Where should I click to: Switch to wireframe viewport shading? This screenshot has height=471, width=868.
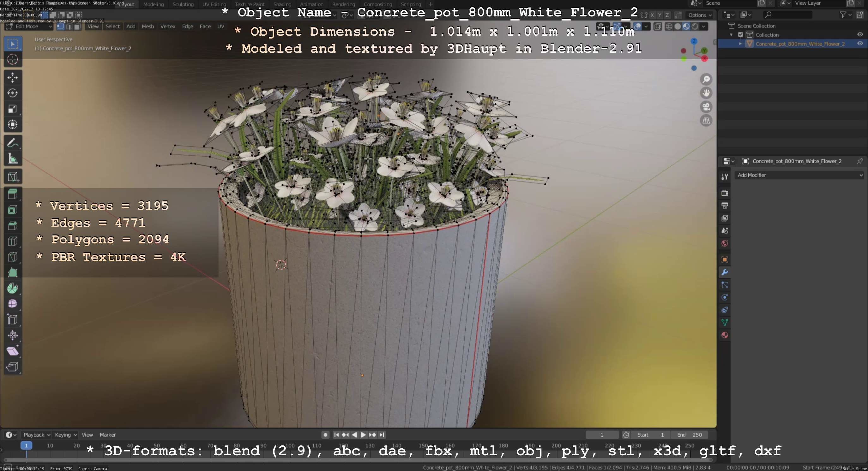point(669,27)
